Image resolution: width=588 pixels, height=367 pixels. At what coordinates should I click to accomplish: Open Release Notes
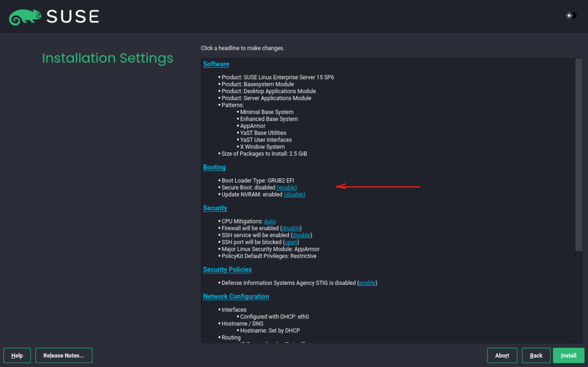coord(64,356)
